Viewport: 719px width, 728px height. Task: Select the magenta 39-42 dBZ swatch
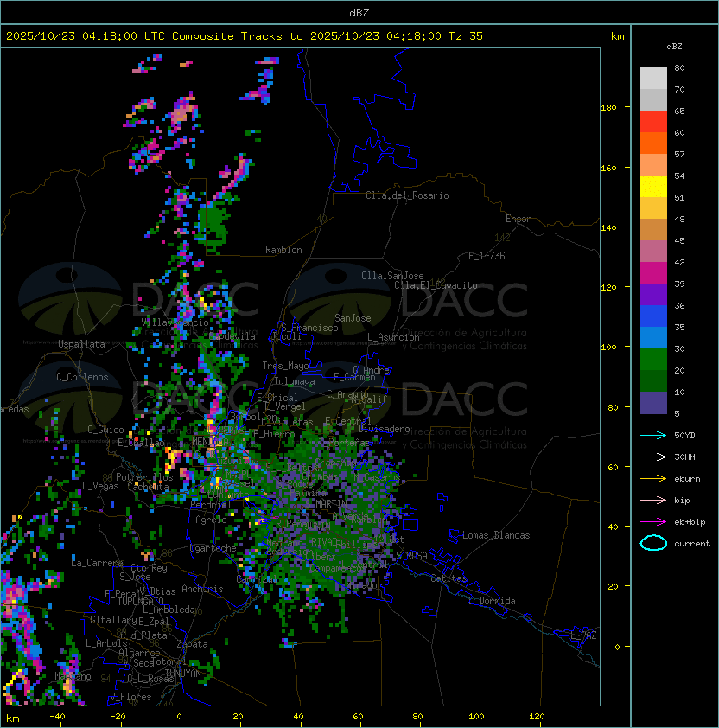(x=653, y=273)
